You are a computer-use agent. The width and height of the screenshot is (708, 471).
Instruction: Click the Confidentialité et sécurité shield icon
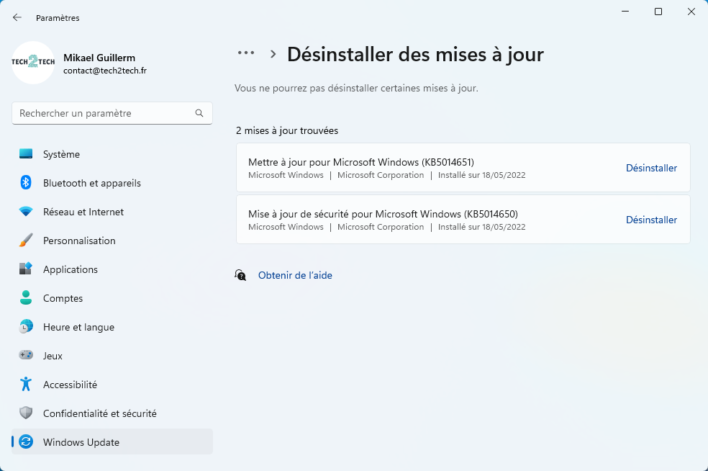(x=26, y=413)
